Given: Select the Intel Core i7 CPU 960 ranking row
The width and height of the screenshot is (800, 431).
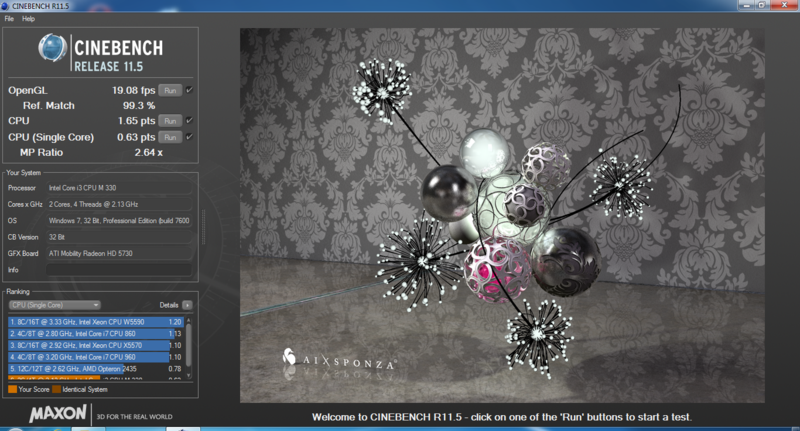Looking at the screenshot, I should [95, 357].
